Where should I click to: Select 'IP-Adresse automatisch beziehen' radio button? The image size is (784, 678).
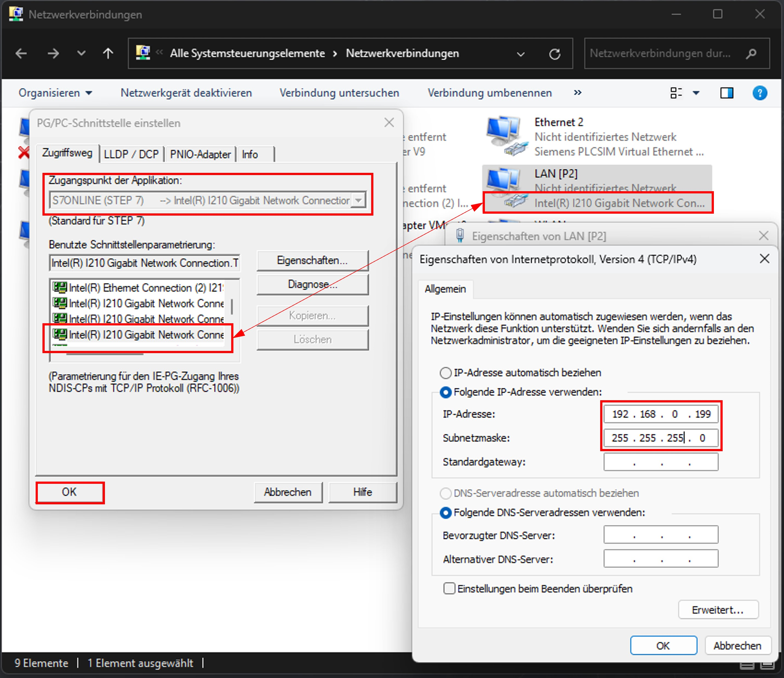pyautogui.click(x=445, y=373)
